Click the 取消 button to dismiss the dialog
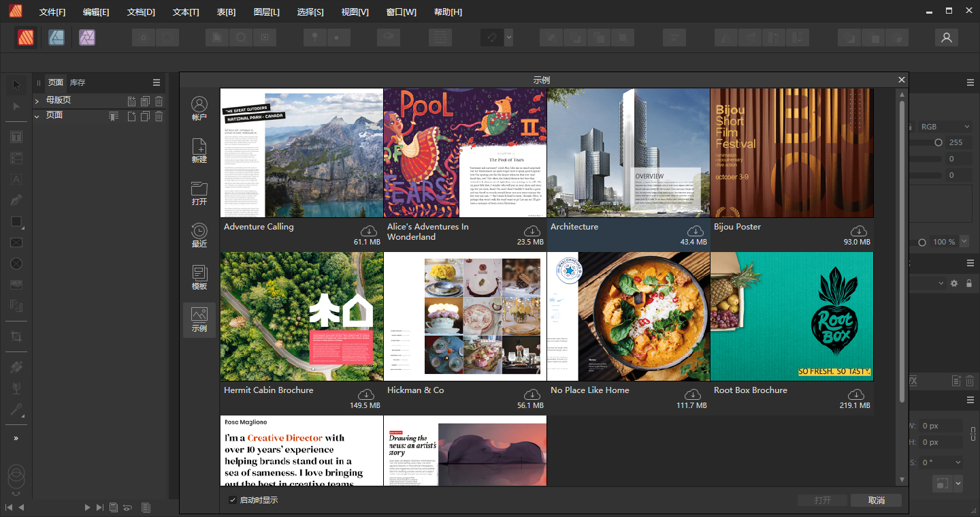The height and width of the screenshot is (517, 980). point(877,499)
